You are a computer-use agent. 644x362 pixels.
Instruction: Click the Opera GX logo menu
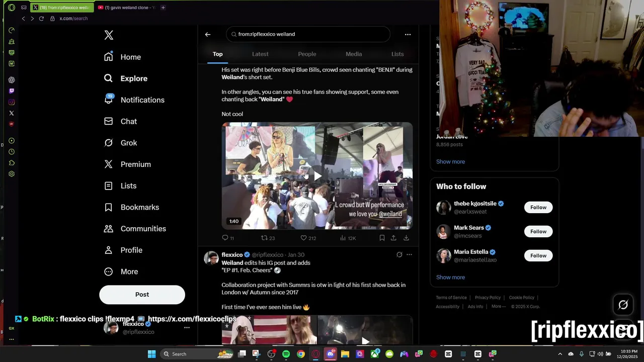[x=12, y=8]
